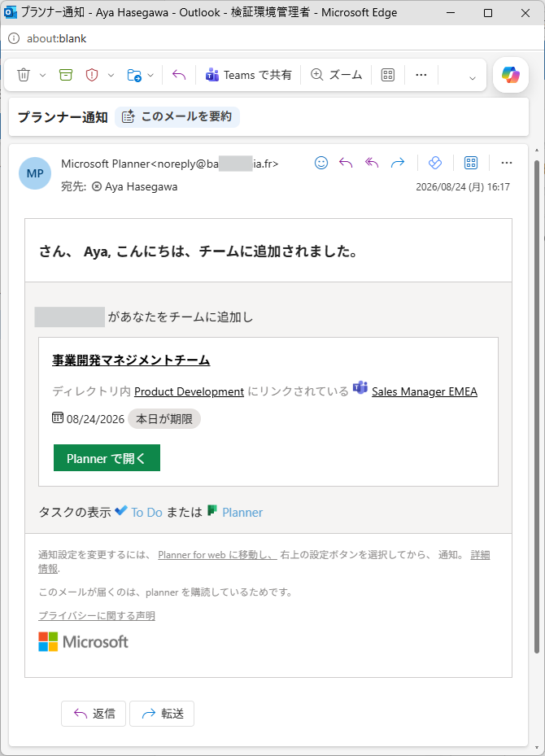545x756 pixels.
Task: Click the To Do checkmark icon
Action: pyautogui.click(x=121, y=510)
